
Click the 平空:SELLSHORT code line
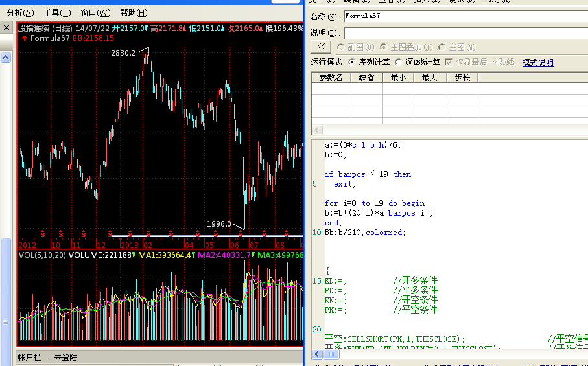(395, 339)
